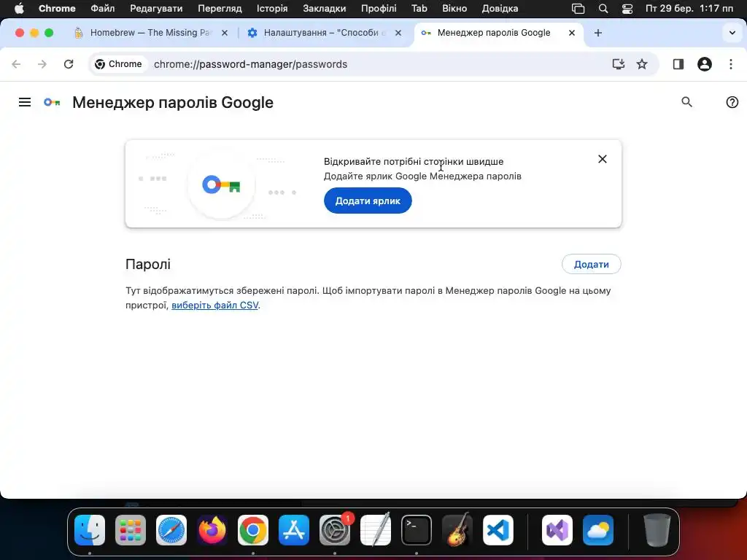This screenshot has height=560, width=747.
Task: Open Visual Studio Code from Dock
Action: pyautogui.click(x=498, y=530)
